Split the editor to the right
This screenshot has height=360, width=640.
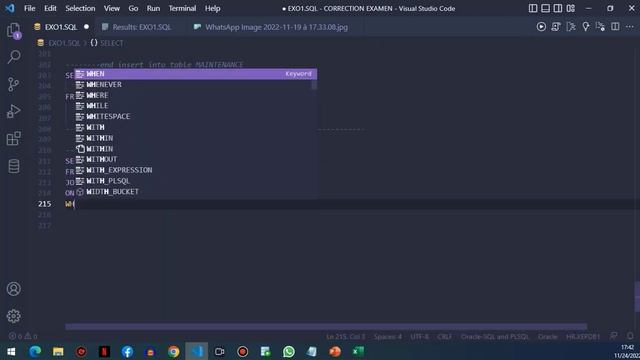click(x=615, y=27)
